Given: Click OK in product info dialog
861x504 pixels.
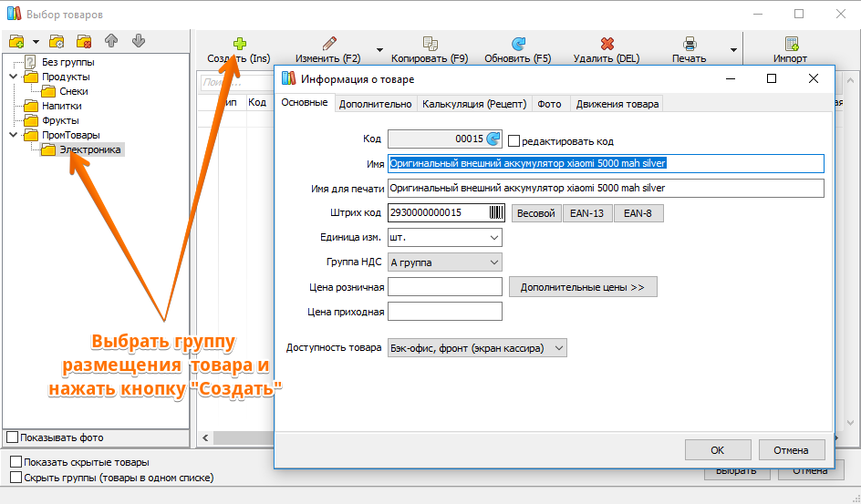Looking at the screenshot, I should tap(718, 450).
